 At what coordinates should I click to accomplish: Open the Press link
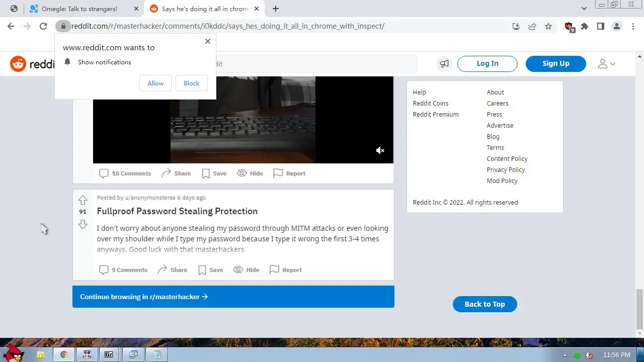(x=495, y=115)
